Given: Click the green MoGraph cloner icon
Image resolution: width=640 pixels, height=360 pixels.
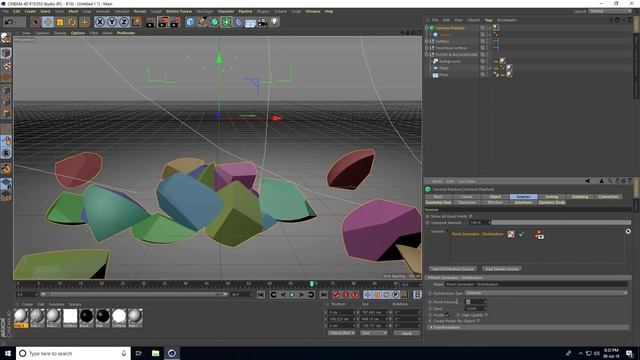Looking at the screenshot, I should tap(227, 22).
